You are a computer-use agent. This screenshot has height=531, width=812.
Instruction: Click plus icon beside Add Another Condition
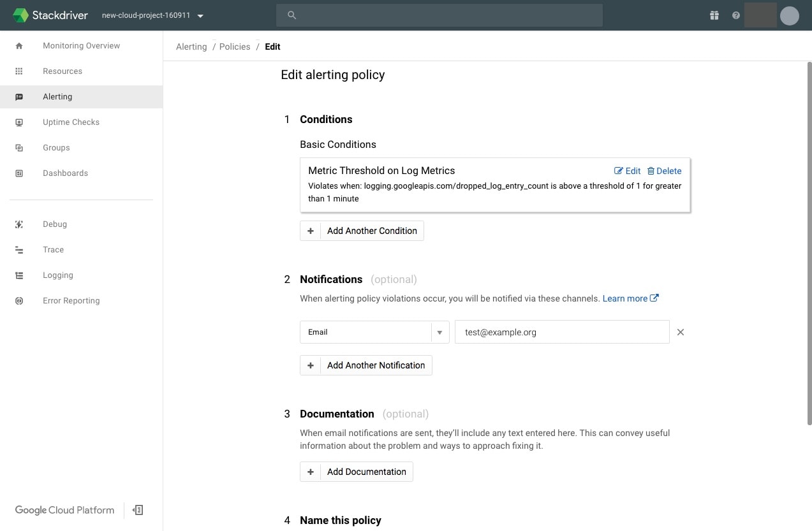(x=311, y=231)
